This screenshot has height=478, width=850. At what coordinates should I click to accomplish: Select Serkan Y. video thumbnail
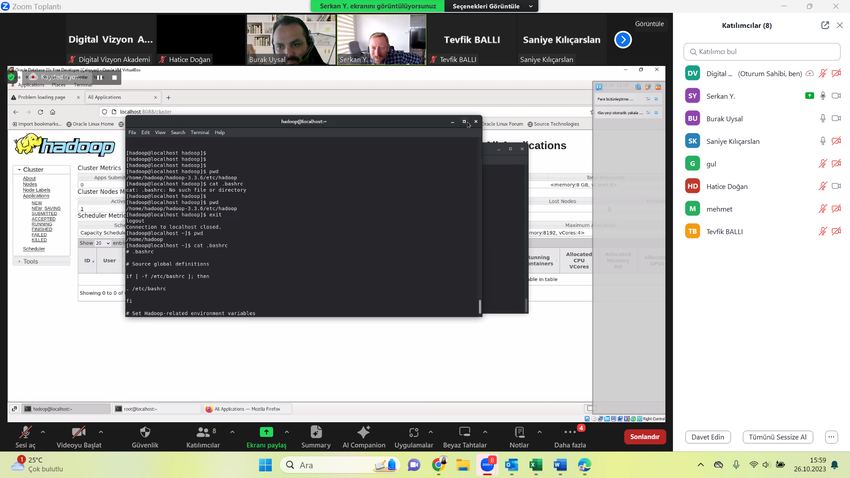382,40
